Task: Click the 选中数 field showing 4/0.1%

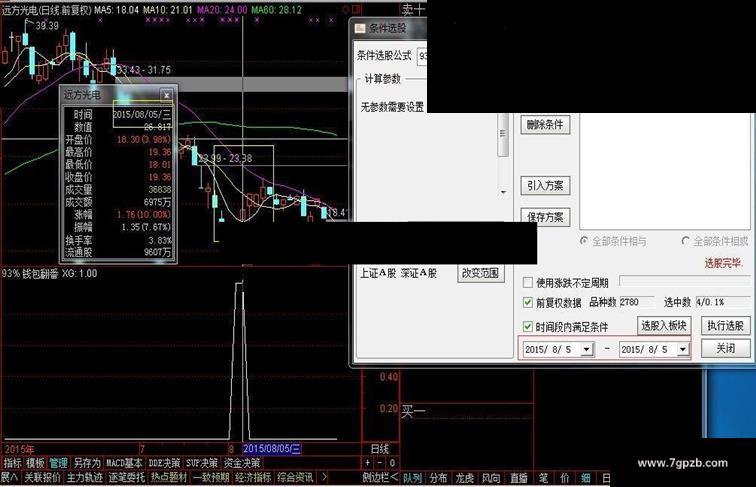Action: coord(722,302)
